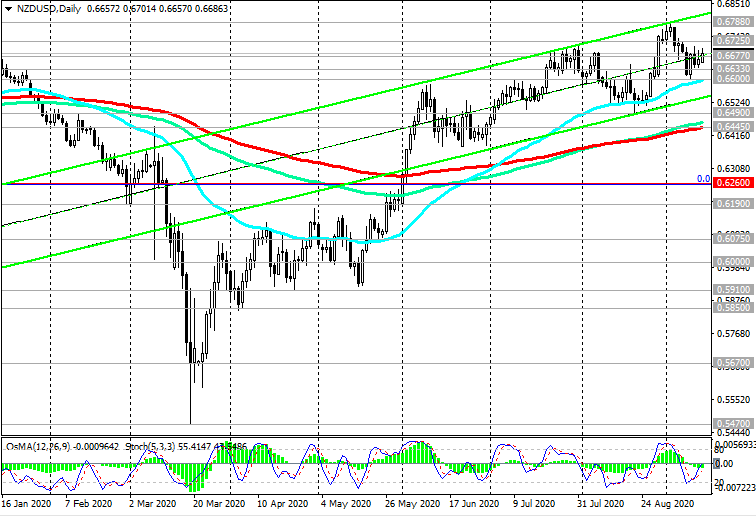Screen dimensions: 756x516
Task: Select the 0.58500 price level label
Action: point(733,308)
